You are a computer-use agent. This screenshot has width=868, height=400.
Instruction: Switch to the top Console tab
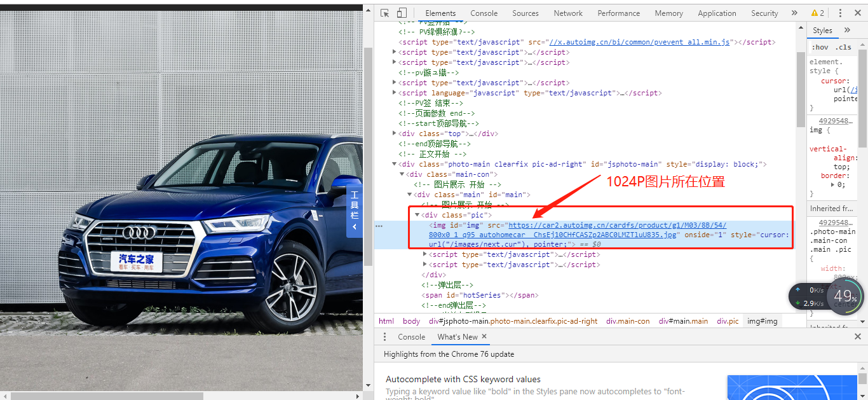(484, 13)
